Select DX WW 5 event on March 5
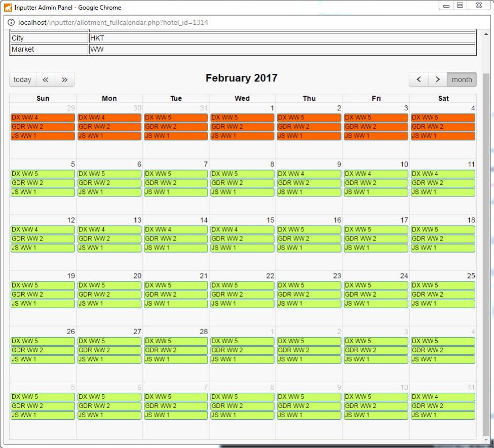Image resolution: width=494 pixels, height=448 pixels. tap(43, 397)
